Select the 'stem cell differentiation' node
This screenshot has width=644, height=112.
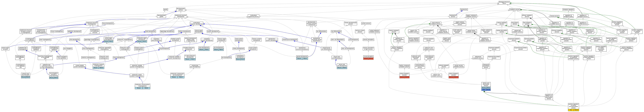(x=337, y=40)
